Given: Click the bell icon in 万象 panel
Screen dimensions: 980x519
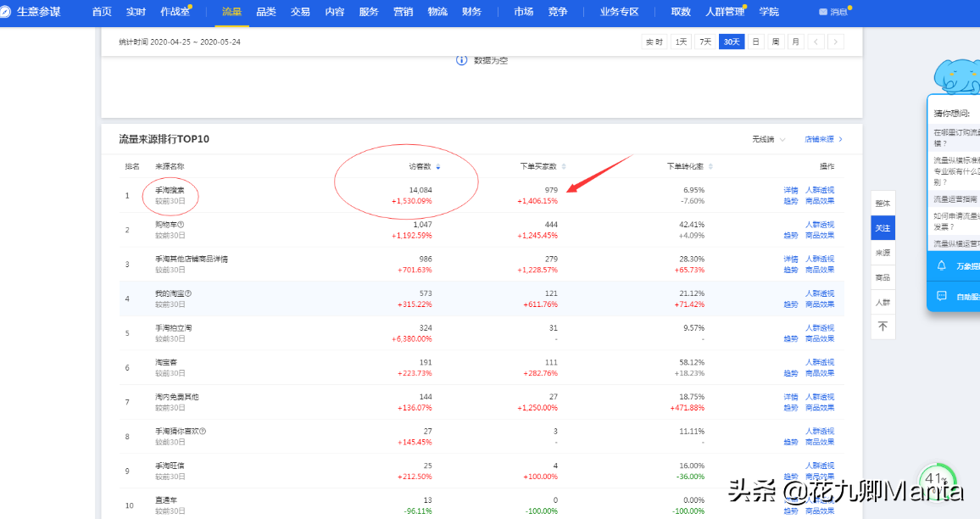Looking at the screenshot, I should 941,265.
